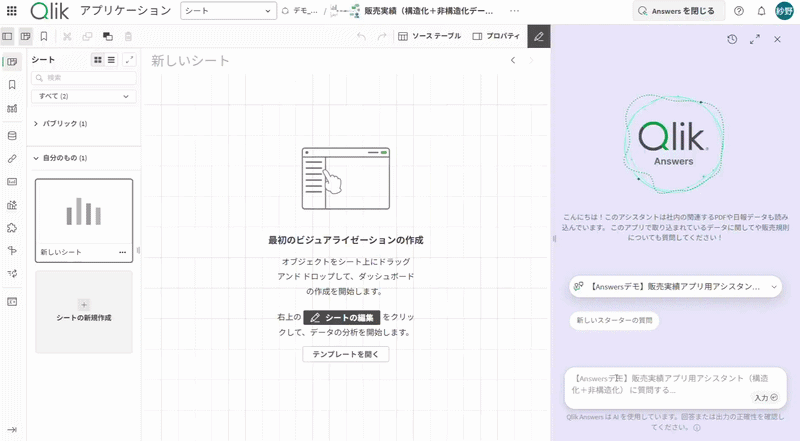Expand the Answers panel to fullscreen
This screenshot has height=441, width=800.
[755, 39]
